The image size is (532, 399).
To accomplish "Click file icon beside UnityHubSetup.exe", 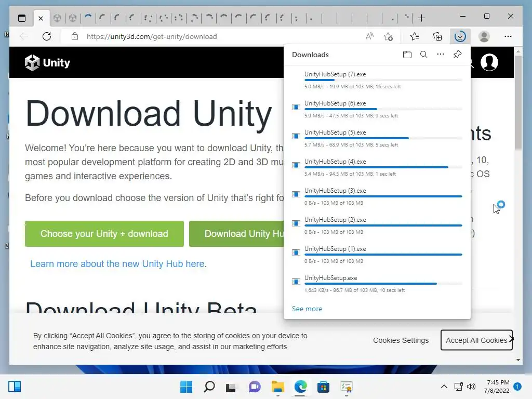I will coord(296,282).
